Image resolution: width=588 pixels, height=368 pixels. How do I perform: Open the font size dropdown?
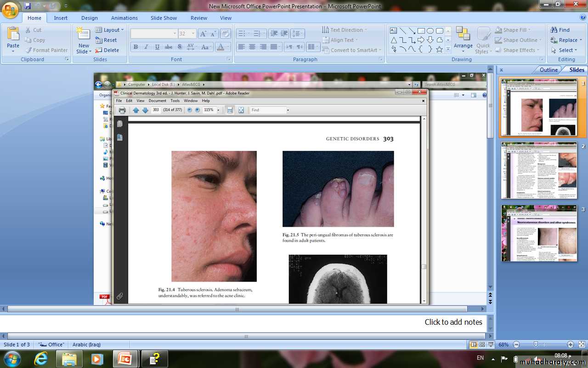click(x=193, y=34)
